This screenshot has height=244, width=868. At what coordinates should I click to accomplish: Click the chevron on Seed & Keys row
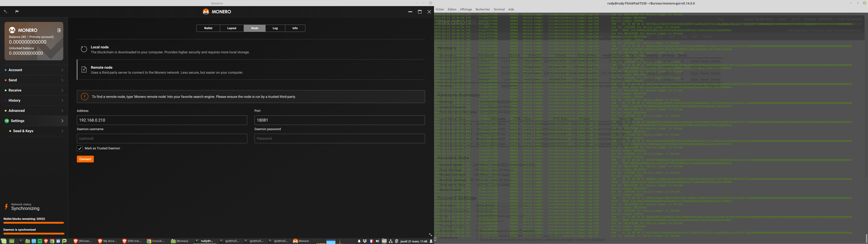coord(62,131)
